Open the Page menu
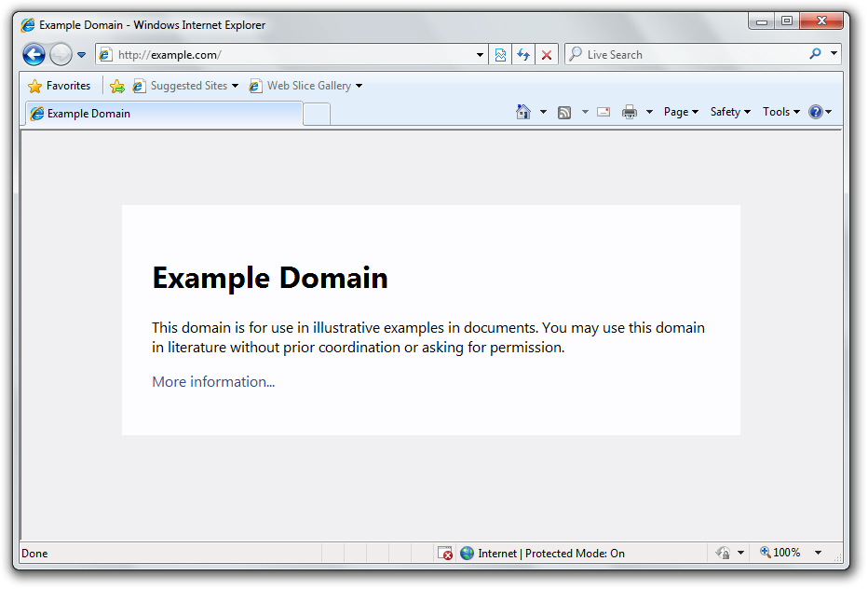Screen dimensions: 868x589 pos(681,112)
